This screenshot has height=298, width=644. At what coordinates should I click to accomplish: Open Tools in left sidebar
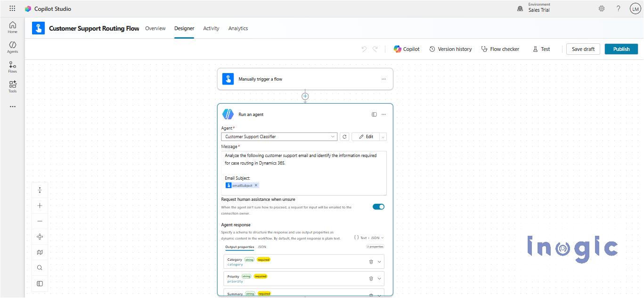coord(12,87)
